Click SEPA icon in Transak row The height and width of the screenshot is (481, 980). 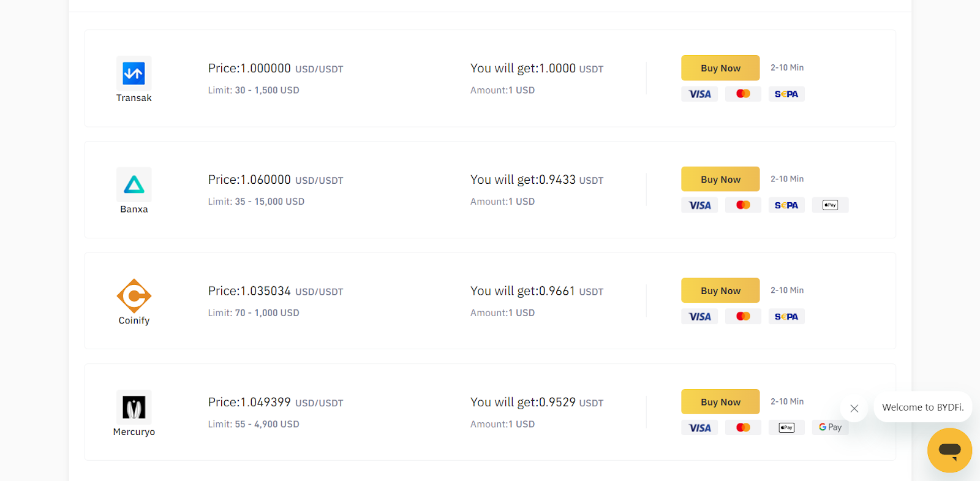click(x=786, y=94)
